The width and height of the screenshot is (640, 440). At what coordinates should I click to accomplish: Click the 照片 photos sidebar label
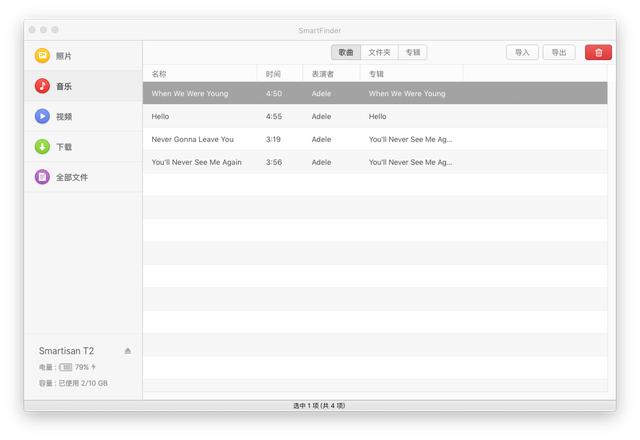point(64,56)
